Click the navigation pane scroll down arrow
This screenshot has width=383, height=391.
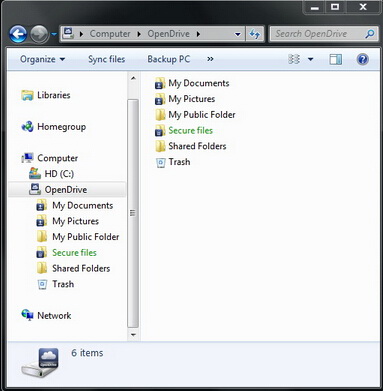tap(133, 334)
